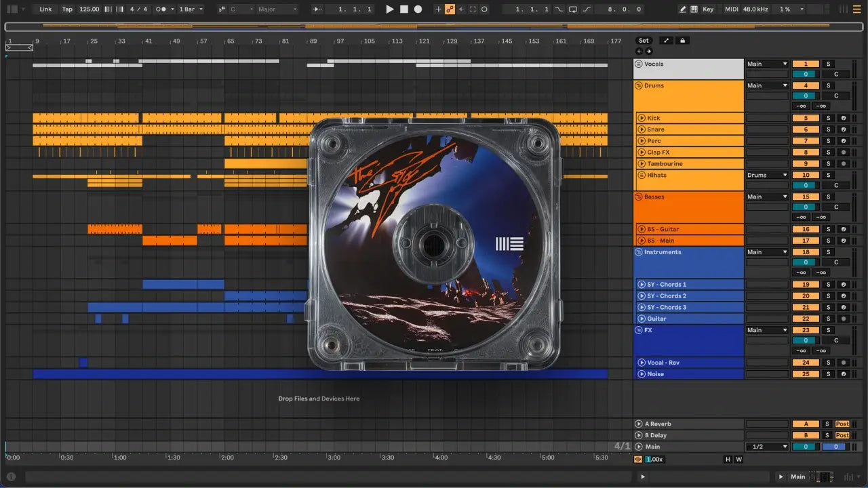The width and height of the screenshot is (868, 488).
Task: Arm the Arrangement Record button
Action: (418, 9)
